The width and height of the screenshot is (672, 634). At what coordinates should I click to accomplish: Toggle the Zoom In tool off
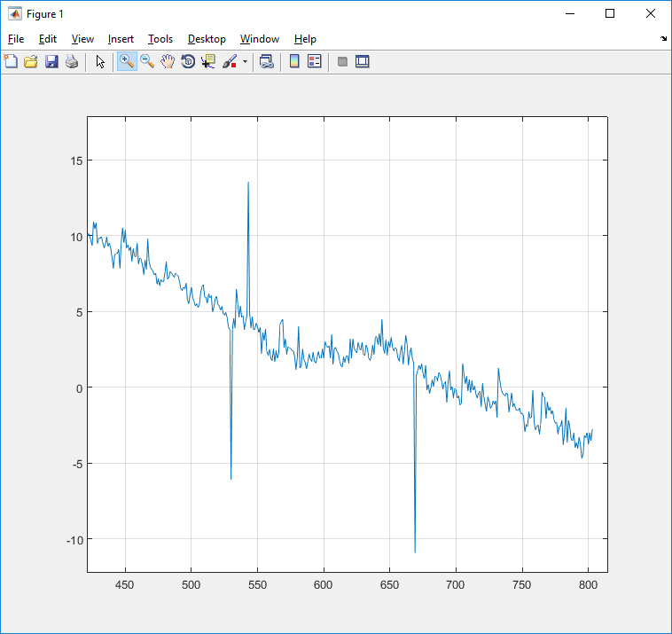click(127, 61)
